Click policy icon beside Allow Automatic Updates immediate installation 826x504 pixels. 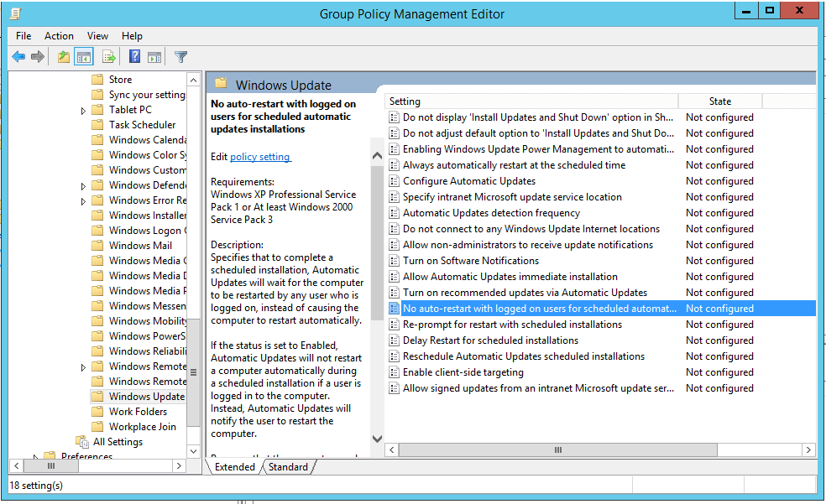point(394,277)
